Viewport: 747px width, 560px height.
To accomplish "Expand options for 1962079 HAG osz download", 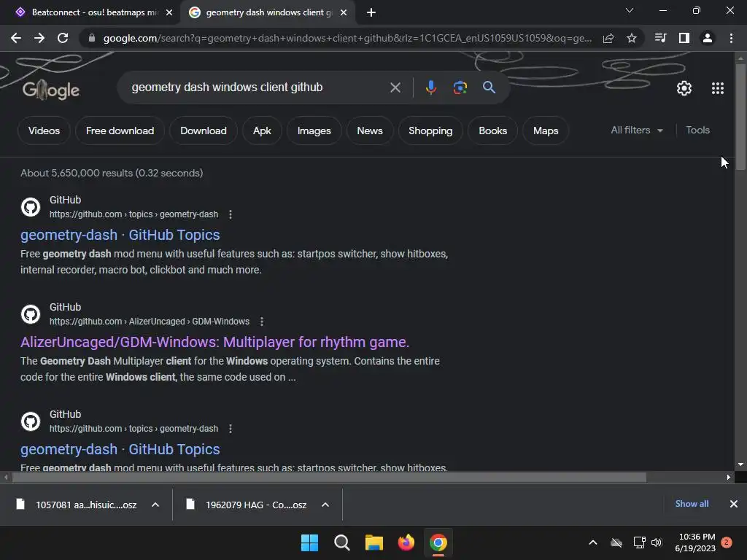I will tap(325, 505).
